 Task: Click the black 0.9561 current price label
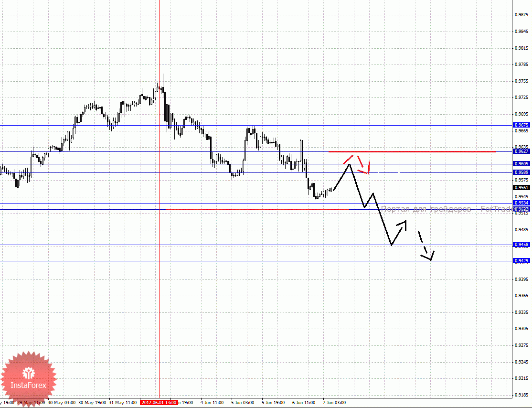521,188
